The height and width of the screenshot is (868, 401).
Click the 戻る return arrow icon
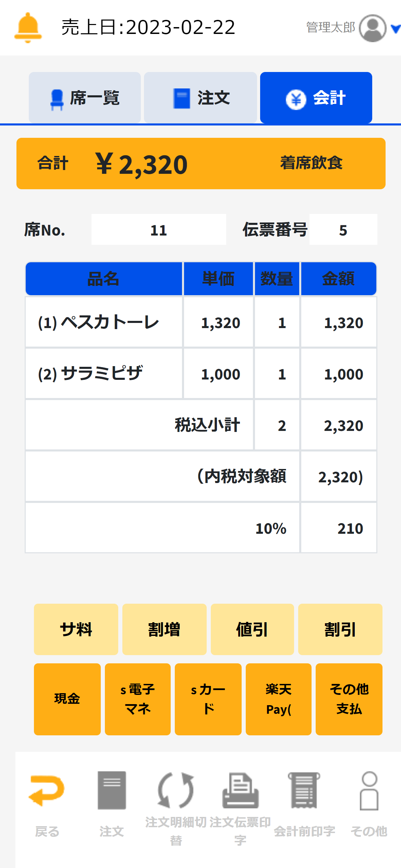(47, 790)
